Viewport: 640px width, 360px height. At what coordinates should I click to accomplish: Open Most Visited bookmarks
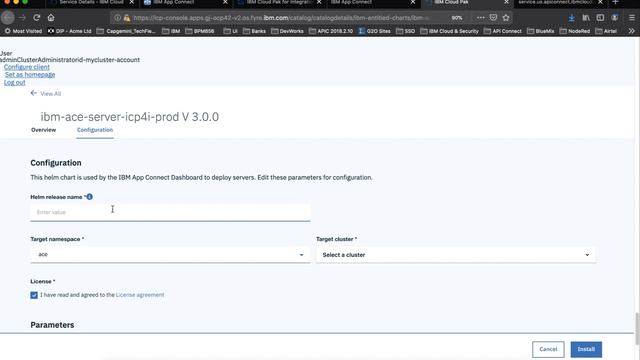23,31
